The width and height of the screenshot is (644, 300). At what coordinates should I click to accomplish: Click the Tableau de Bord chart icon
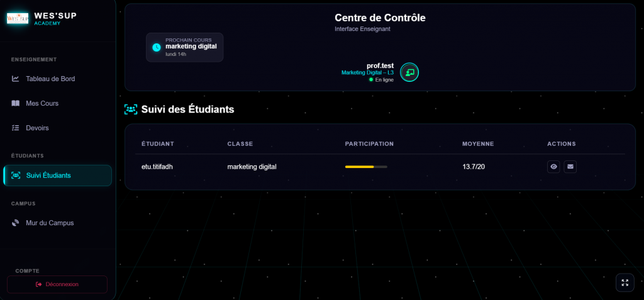point(16,79)
